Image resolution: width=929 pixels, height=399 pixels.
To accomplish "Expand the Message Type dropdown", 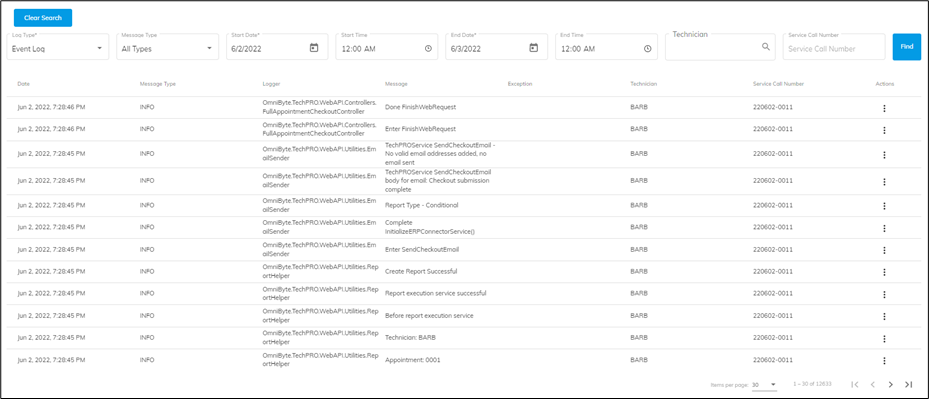I will point(167,46).
